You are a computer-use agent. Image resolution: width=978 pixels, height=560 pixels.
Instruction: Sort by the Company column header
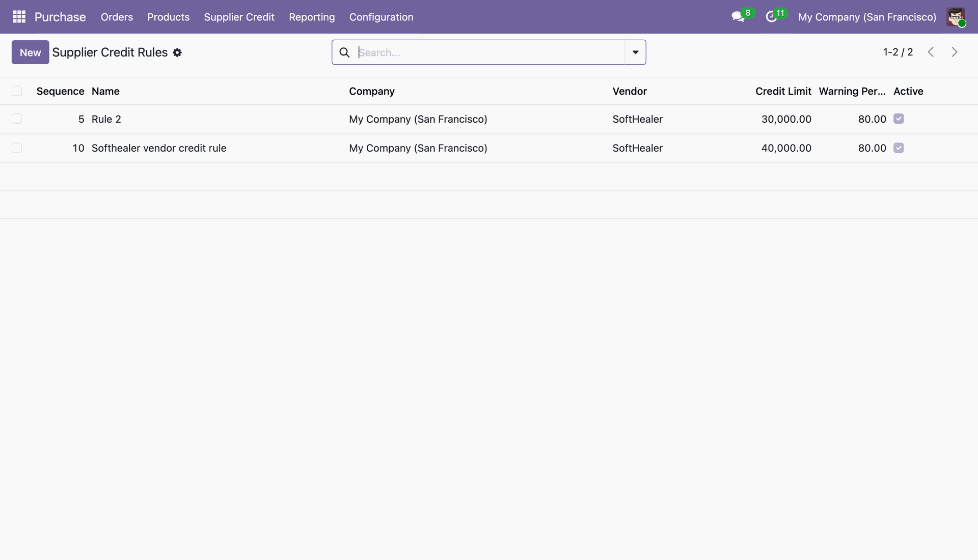[371, 91]
